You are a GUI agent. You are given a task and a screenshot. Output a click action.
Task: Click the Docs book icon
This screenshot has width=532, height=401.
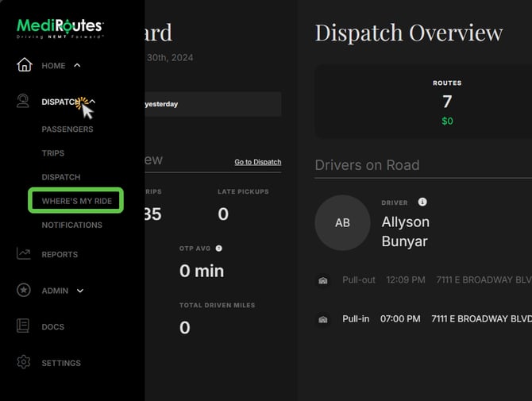[25, 326]
